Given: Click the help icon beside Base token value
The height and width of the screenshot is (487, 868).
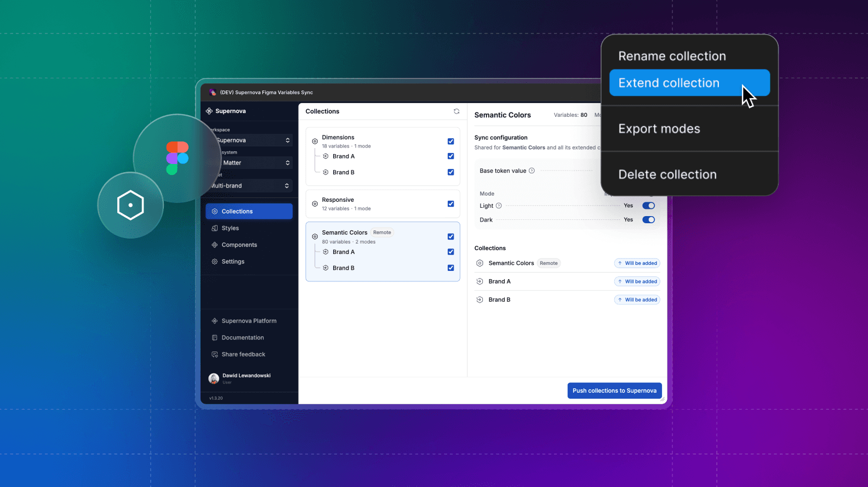Looking at the screenshot, I should pyautogui.click(x=532, y=171).
